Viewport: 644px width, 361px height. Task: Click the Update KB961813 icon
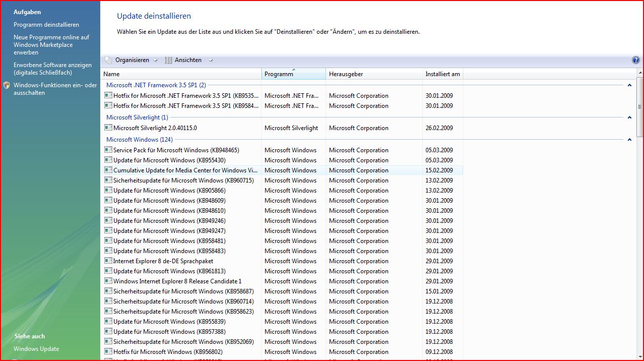pos(108,271)
